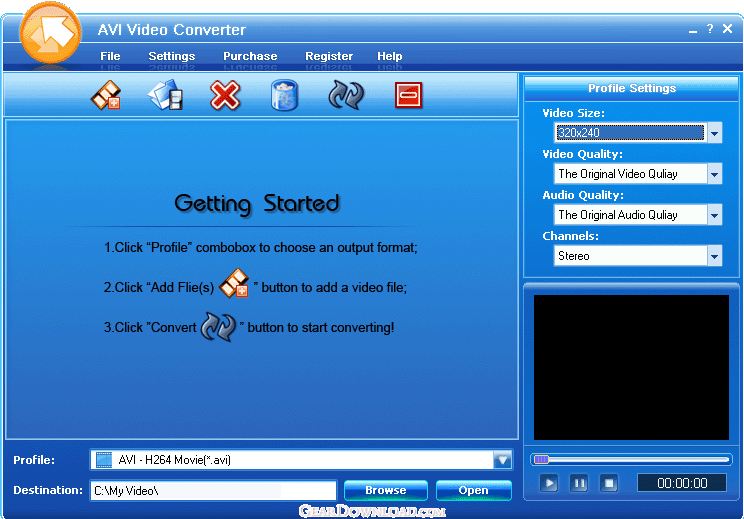This screenshot has width=744, height=519.
Task: Click the red stop conversion toolbar icon
Action: click(x=408, y=95)
